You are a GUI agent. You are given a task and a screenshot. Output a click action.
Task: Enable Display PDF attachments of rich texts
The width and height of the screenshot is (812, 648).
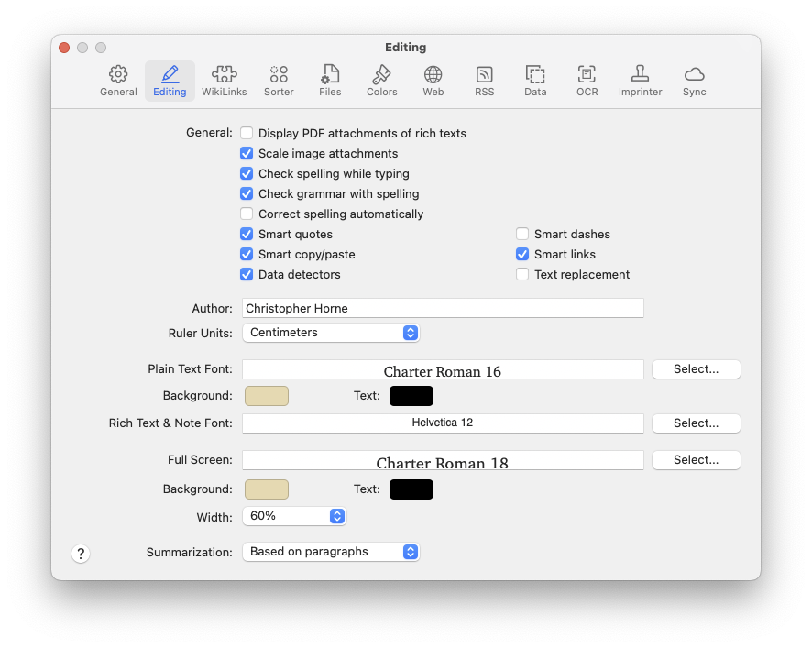(247, 134)
